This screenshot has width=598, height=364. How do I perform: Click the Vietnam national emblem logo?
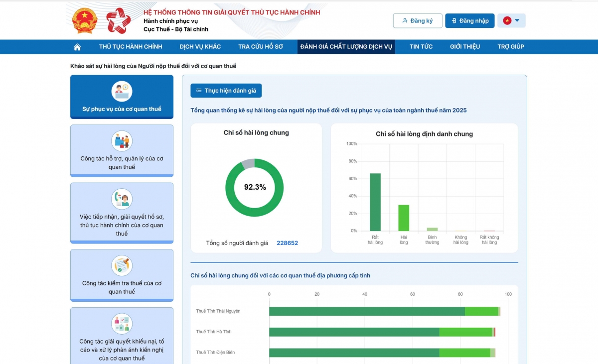click(85, 20)
